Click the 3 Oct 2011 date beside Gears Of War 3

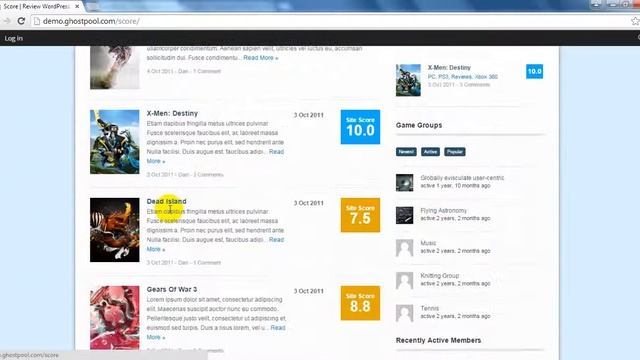pos(309,291)
